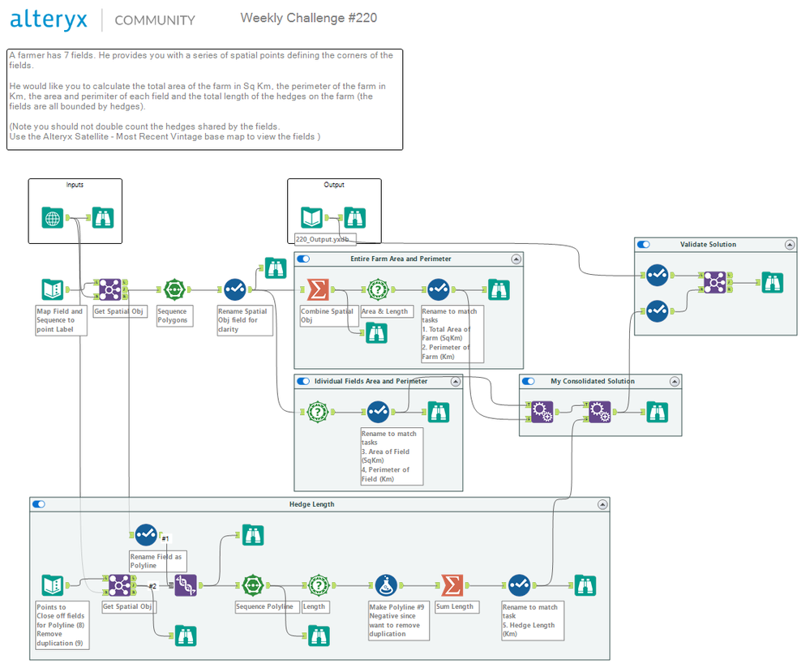Click the 'Sequence Polyline' Poly-Build tool
The width and height of the screenshot is (810, 672).
click(x=253, y=585)
